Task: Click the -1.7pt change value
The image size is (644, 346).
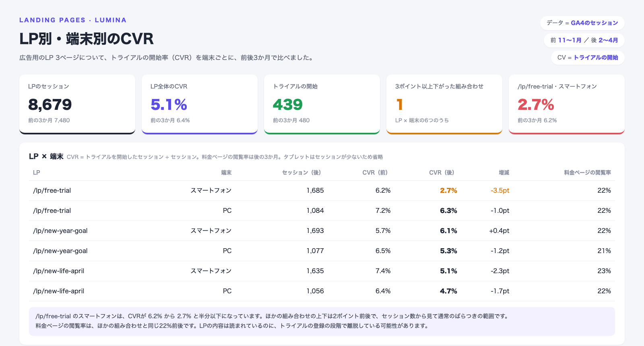Action: (500, 291)
